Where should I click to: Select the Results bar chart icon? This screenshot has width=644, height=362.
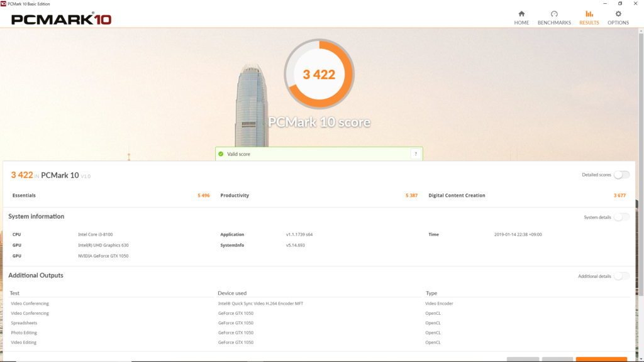click(589, 14)
